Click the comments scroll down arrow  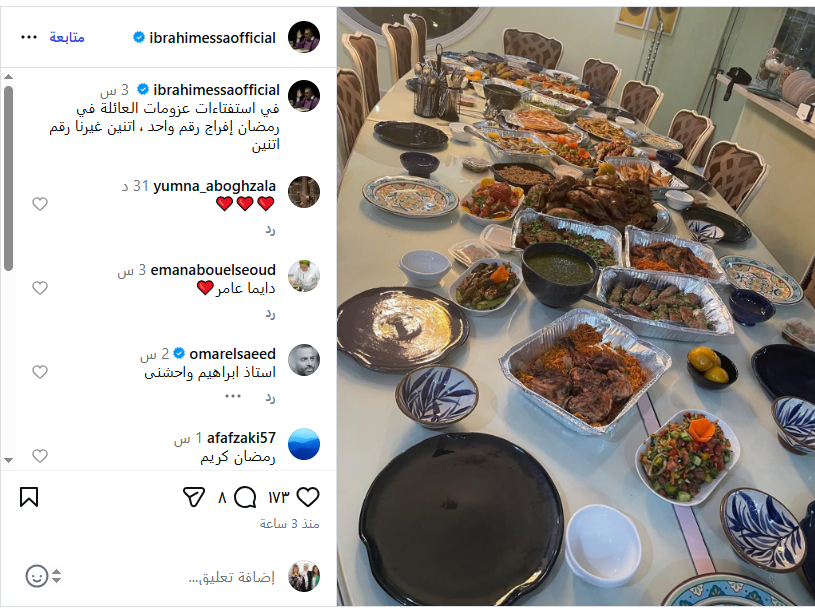(x=8, y=460)
